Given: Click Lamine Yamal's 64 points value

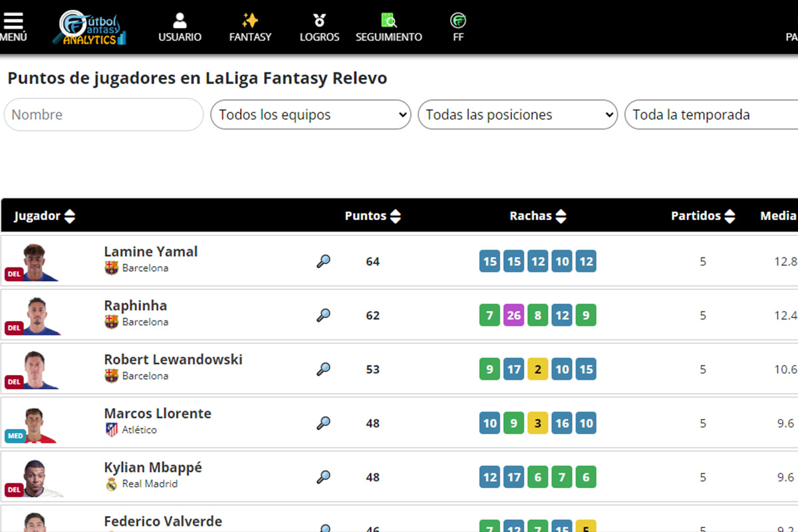Looking at the screenshot, I should 372,261.
